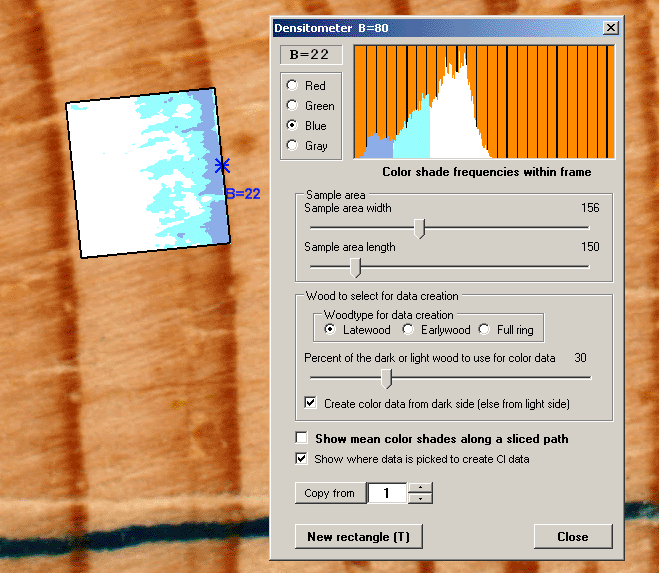Click the 'Color shade frequencies within frame' caption
Screen dimensions: 659x573
point(487,172)
